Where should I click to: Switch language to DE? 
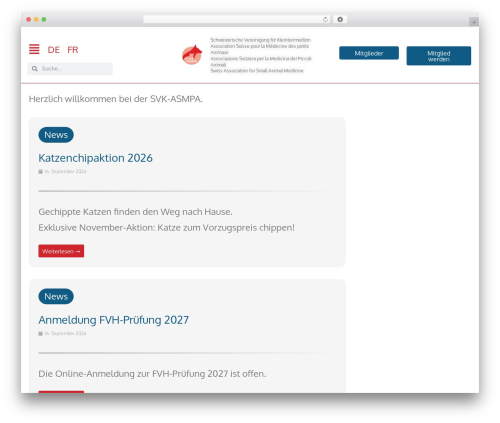[53, 50]
